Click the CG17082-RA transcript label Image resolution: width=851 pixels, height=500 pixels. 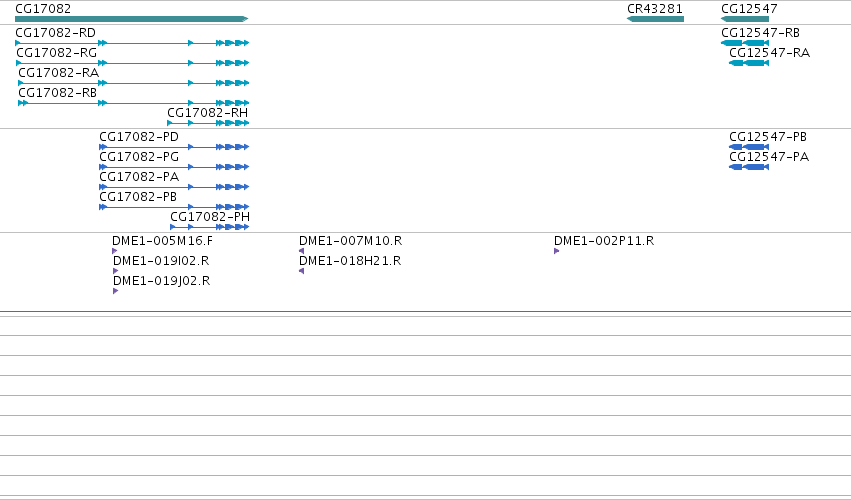coord(59,73)
